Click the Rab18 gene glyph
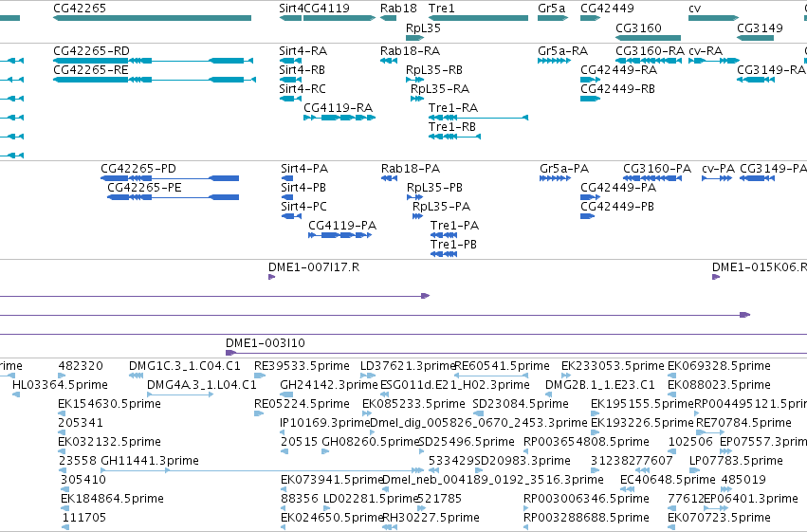Screen dimensions: 807x532 (388, 18)
